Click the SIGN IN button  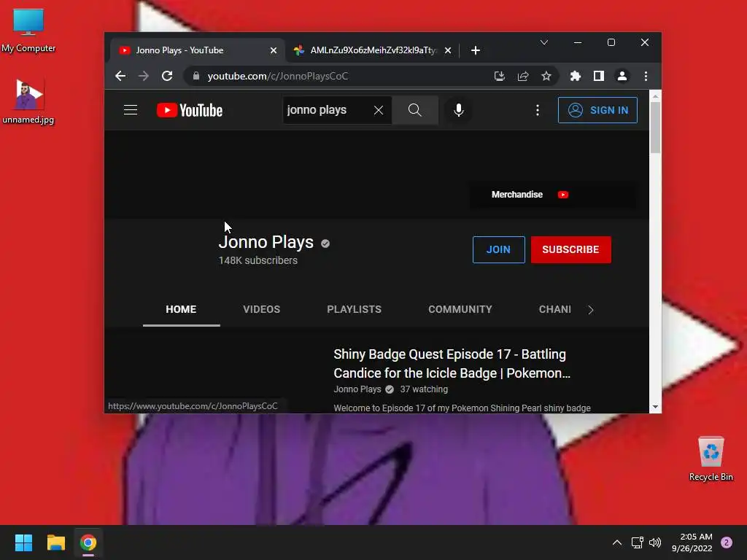[597, 110]
